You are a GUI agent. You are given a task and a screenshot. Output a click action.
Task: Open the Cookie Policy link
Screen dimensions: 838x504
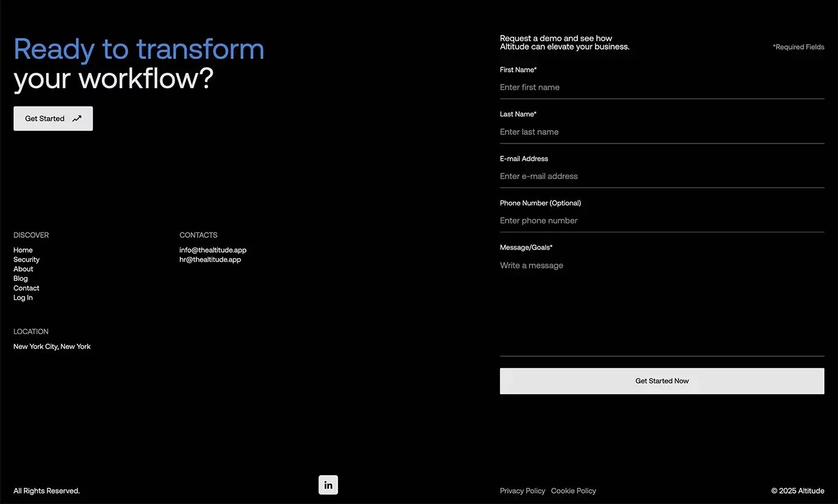pyautogui.click(x=574, y=491)
